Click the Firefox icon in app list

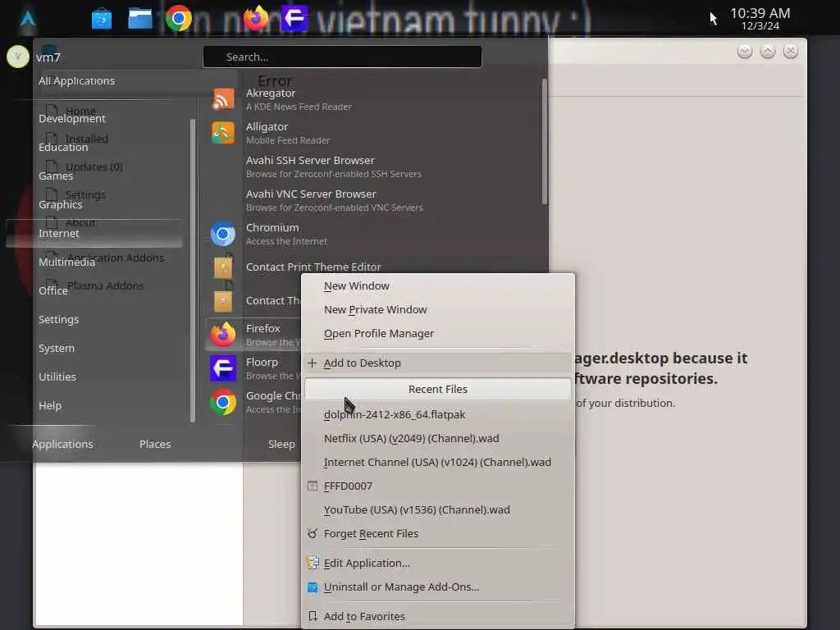point(223,335)
